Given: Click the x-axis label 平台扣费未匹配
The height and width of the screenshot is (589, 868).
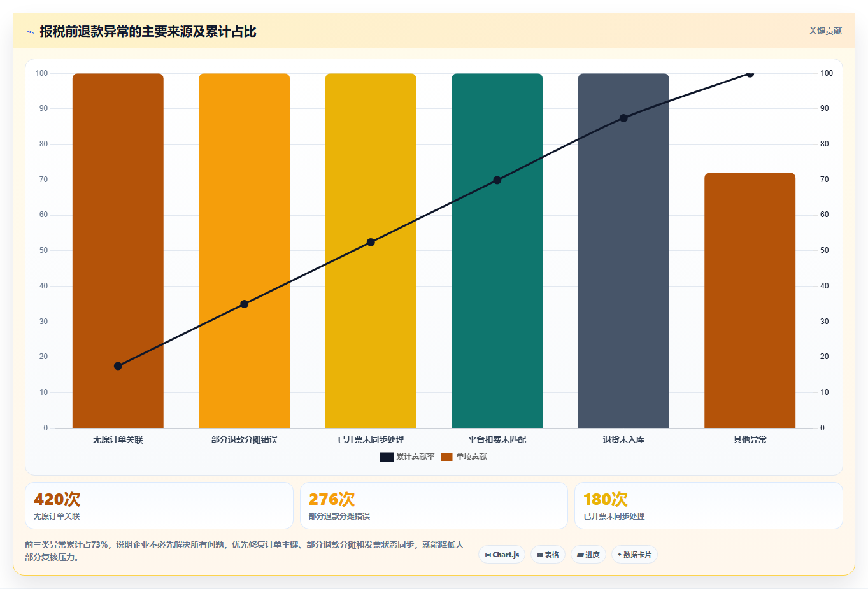Looking at the screenshot, I should point(497,440).
